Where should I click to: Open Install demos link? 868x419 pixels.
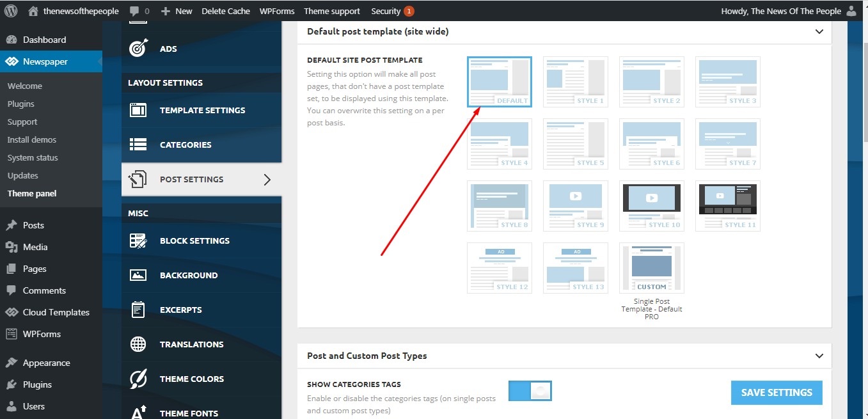pyautogui.click(x=32, y=139)
